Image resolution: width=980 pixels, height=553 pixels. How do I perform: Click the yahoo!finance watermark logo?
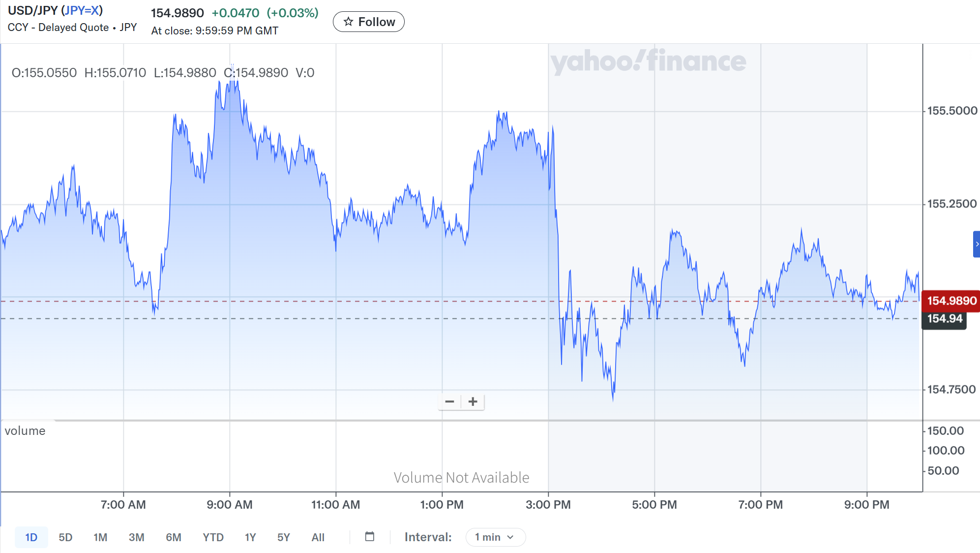[x=648, y=61]
